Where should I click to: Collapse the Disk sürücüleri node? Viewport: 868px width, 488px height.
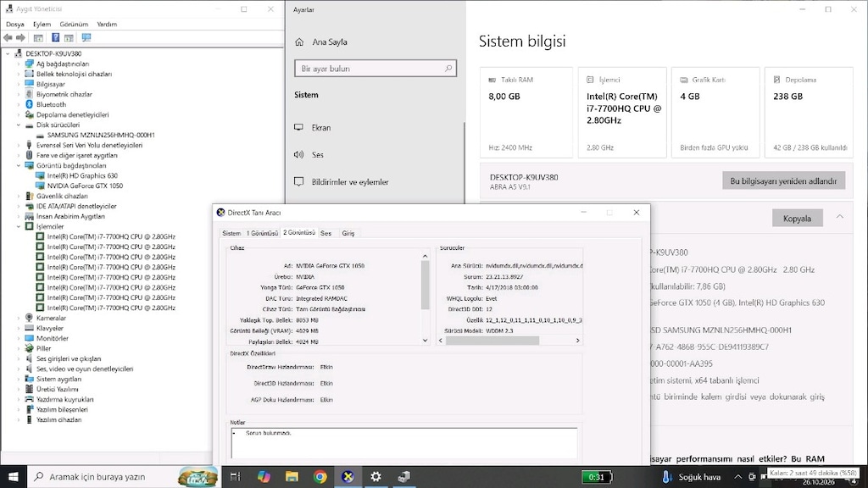tap(19, 125)
